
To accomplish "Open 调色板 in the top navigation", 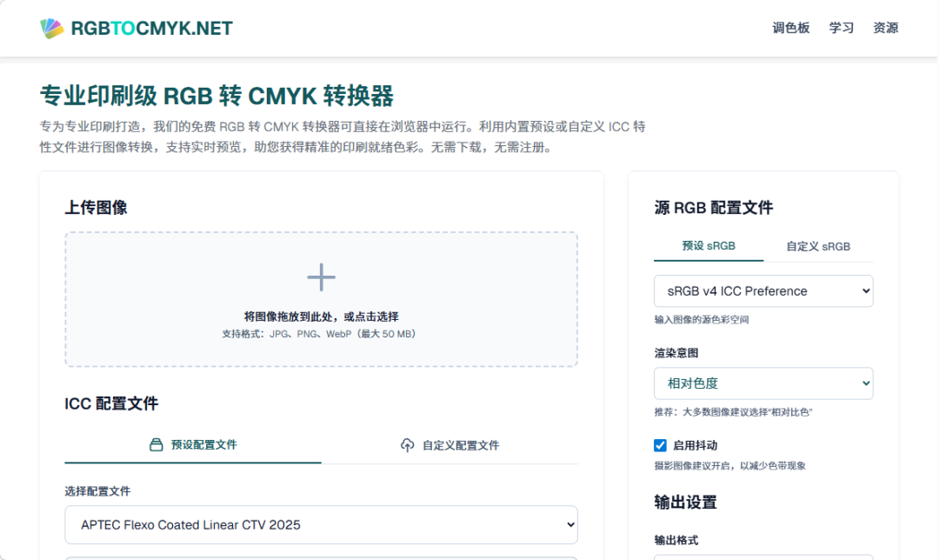I will click(x=791, y=27).
